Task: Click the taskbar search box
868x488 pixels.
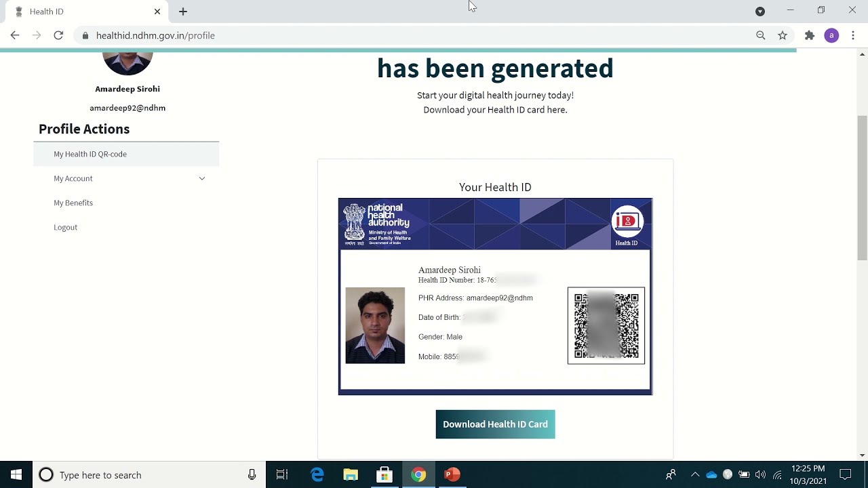Action: click(x=149, y=475)
